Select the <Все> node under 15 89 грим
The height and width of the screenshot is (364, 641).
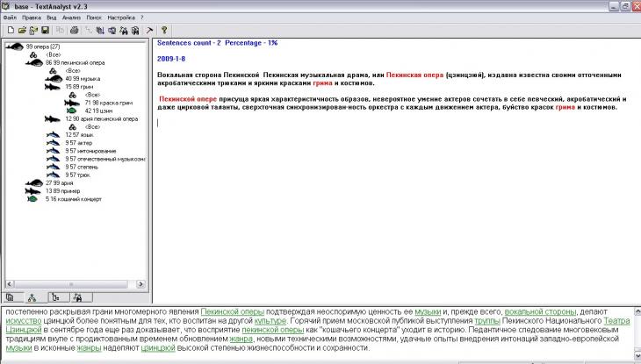(x=92, y=95)
